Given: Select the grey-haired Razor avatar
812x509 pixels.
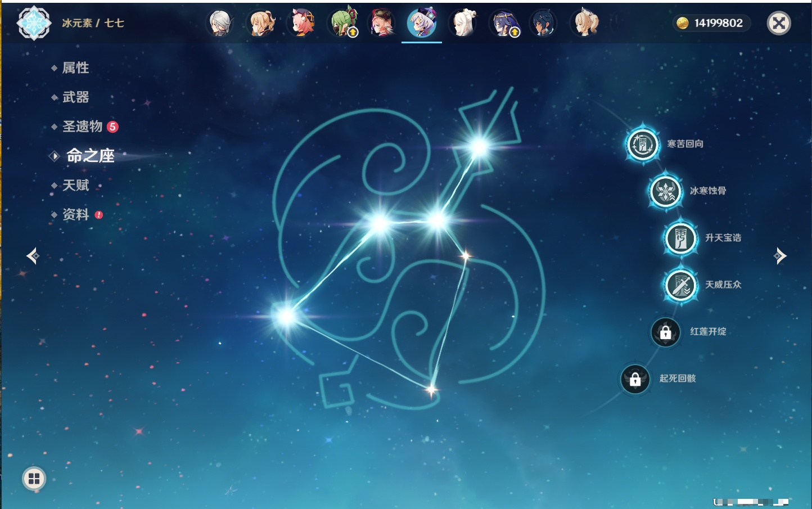Looking at the screenshot, I should (x=220, y=24).
